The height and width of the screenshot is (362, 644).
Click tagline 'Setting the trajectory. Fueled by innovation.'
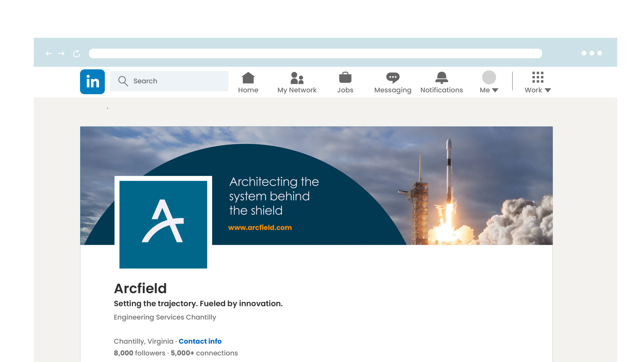pos(198,304)
